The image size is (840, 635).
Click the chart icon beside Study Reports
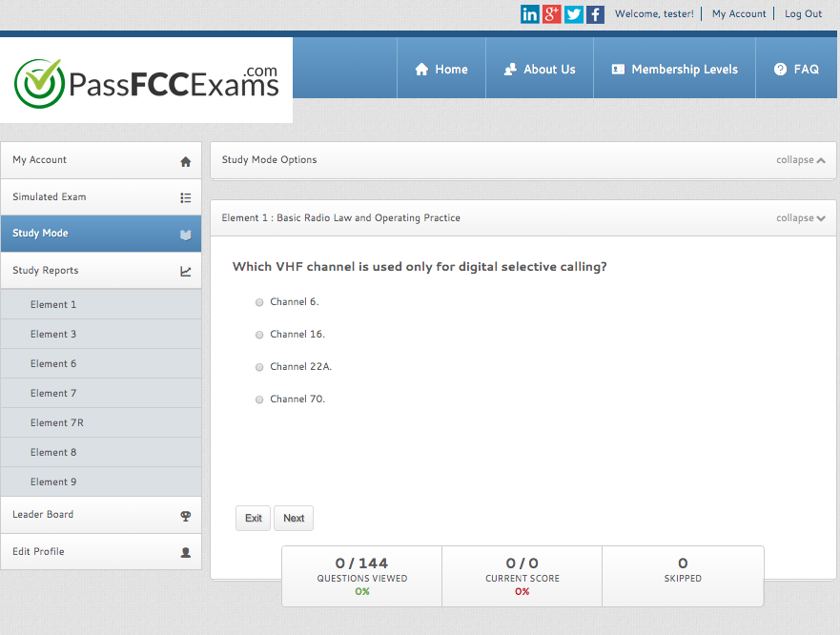[186, 272]
